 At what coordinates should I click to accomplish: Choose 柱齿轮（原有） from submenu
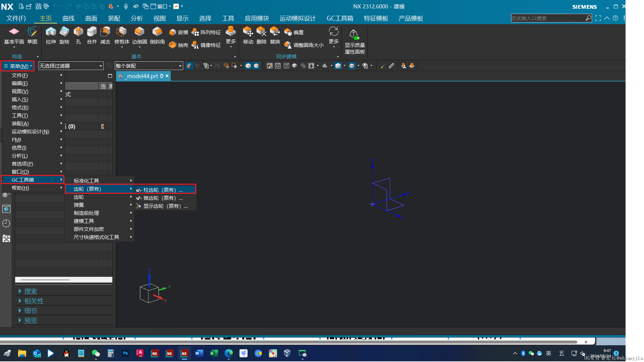[x=165, y=190]
